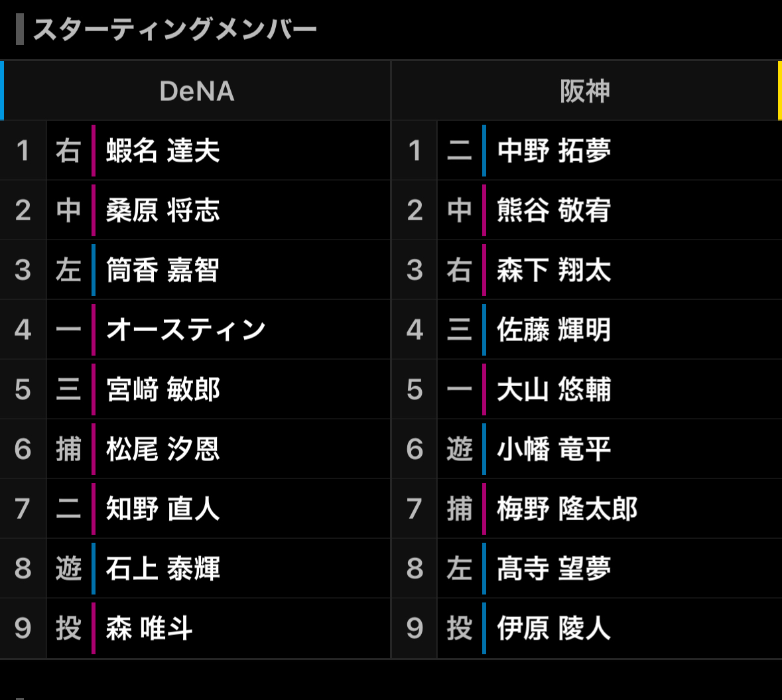Select Hanshin pitcher 伊原 陵人
This screenshot has width=782, height=700.
tap(554, 628)
